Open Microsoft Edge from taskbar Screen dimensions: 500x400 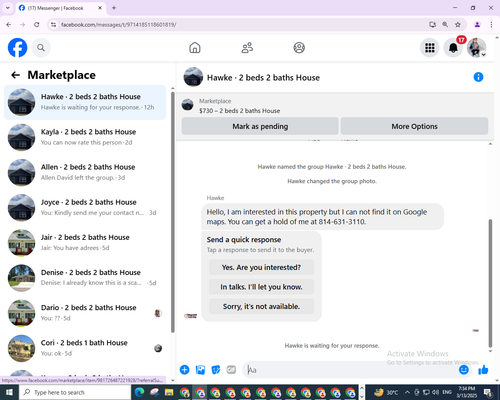[139, 392]
